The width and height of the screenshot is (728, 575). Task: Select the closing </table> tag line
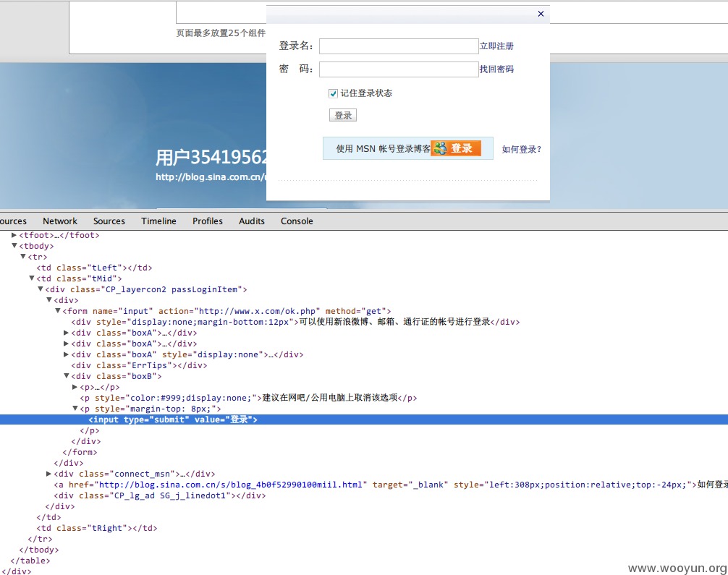tap(30, 561)
